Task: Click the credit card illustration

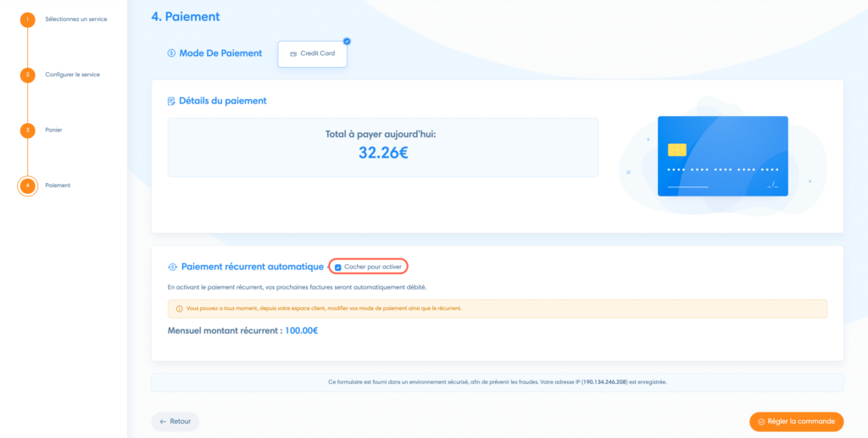Action: click(722, 156)
